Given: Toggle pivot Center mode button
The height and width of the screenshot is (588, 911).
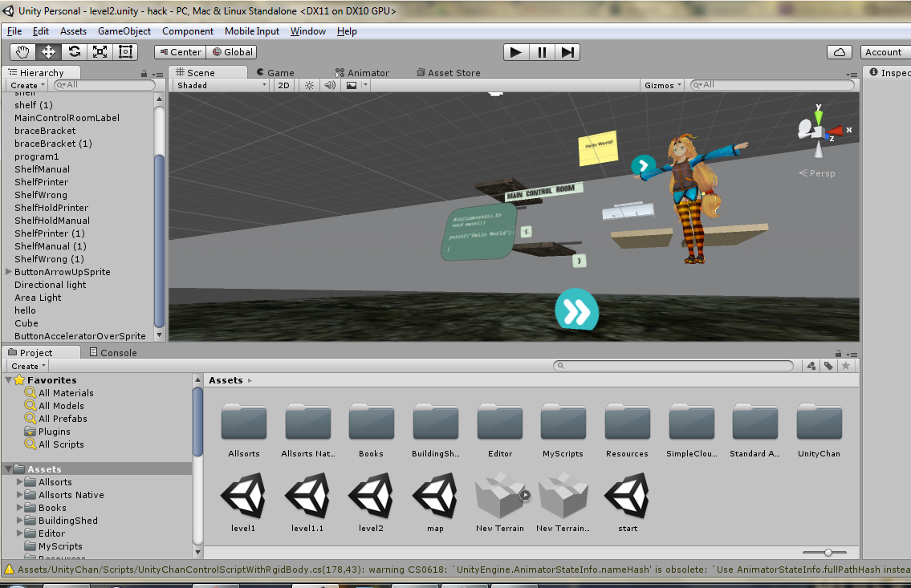Looking at the screenshot, I should [181, 52].
